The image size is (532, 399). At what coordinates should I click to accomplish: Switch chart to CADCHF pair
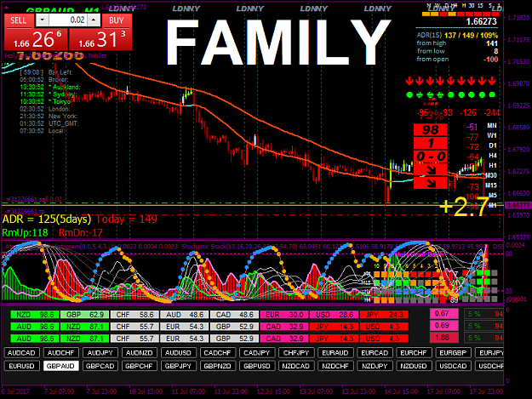point(218,353)
